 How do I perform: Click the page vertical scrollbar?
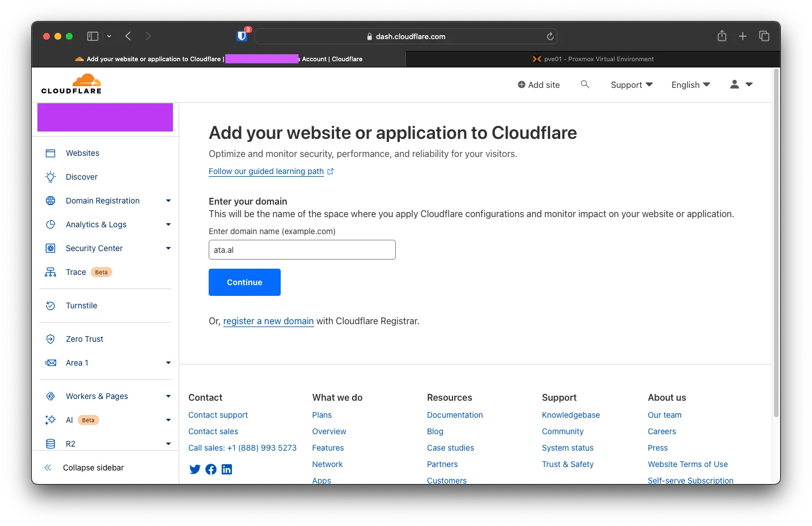tap(776, 244)
